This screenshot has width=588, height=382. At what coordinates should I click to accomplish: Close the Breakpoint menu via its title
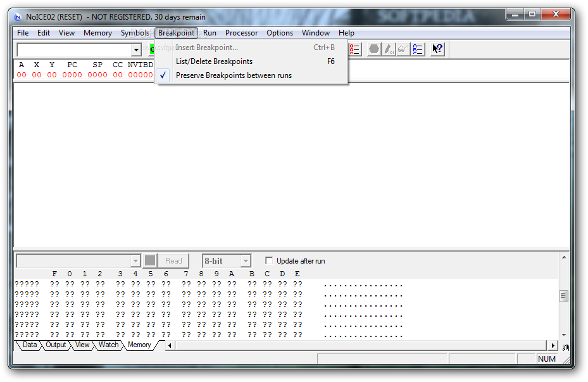pos(176,33)
